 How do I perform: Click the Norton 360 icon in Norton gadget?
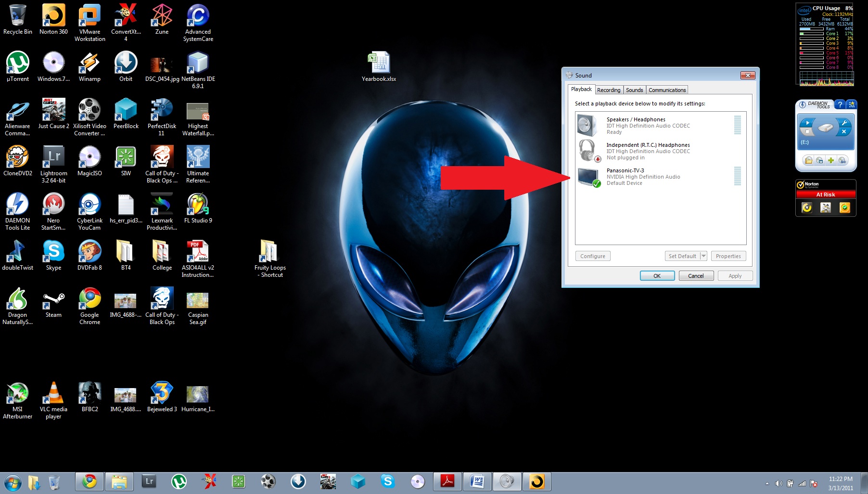pyautogui.click(x=807, y=208)
